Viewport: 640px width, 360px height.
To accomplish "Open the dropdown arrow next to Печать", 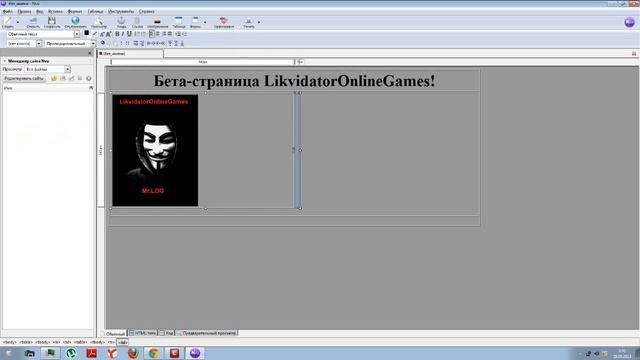I will point(259,22).
